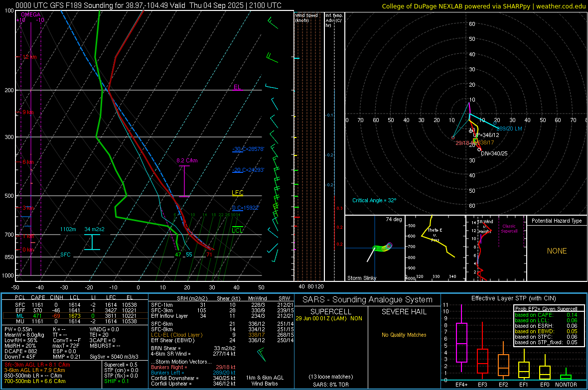This screenshot has height=390, width=588.
Task: Select the SFC parcel row in the table
Action: pos(75,305)
